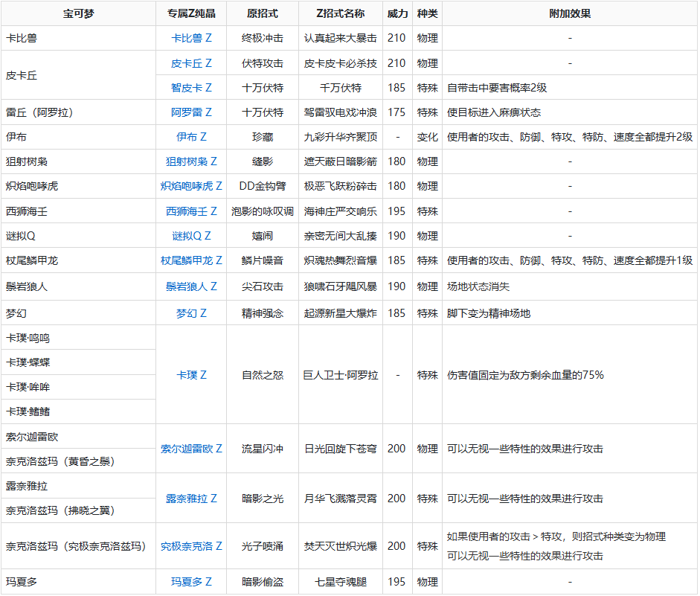
Task: Open the 谜拟Q Z link
Action: point(191,236)
